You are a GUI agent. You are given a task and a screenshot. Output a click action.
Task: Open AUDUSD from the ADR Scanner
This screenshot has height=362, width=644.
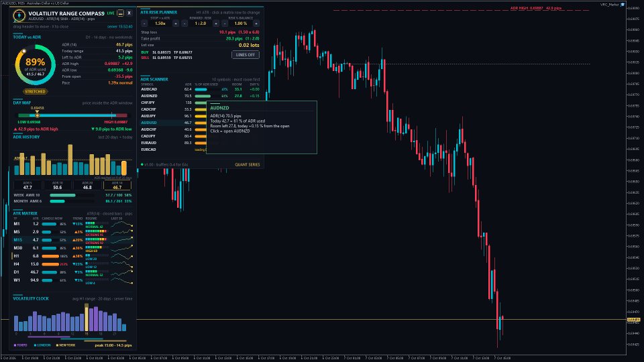click(173, 123)
